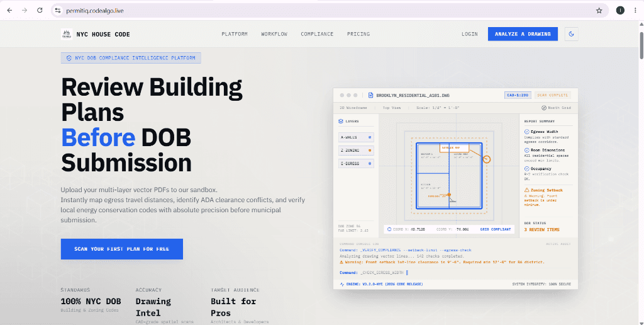
Task: Bookmark this page with the star icon
Action: pyautogui.click(x=599, y=11)
